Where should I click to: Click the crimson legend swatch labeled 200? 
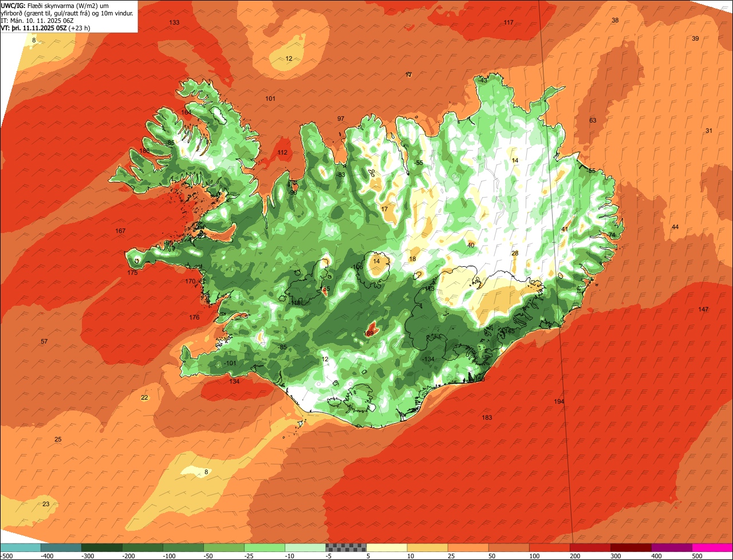click(589, 547)
